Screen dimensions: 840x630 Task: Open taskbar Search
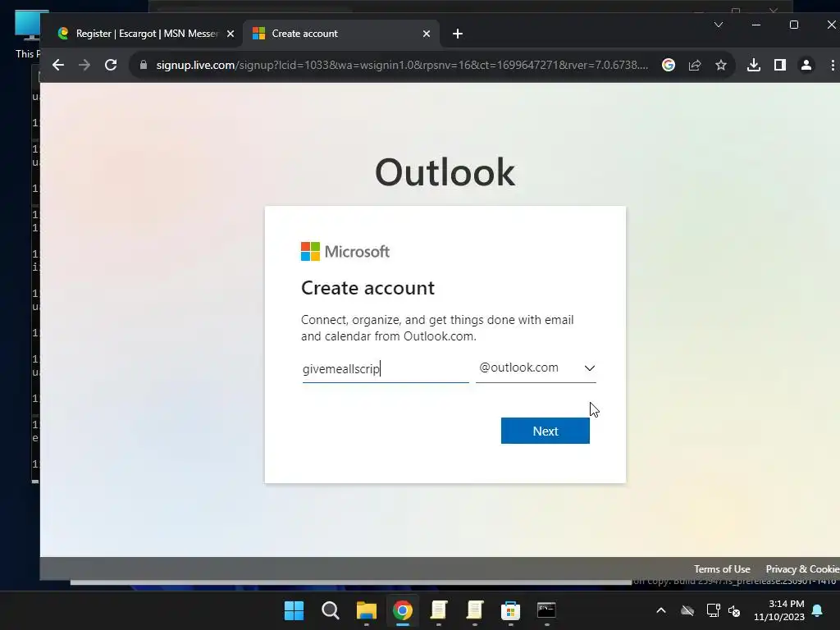(330, 610)
